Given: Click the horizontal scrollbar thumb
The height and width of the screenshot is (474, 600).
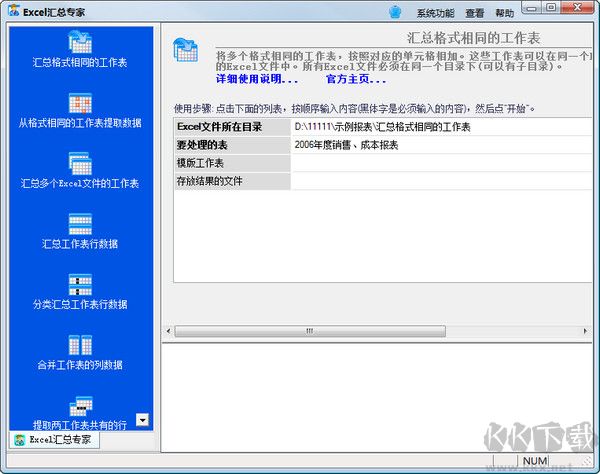Looking at the screenshot, I should coord(310,331).
